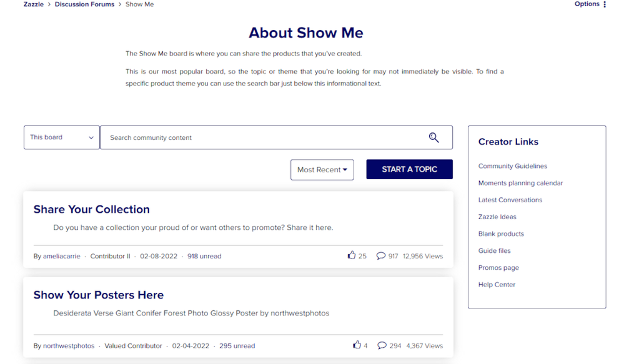Click thumbs-up icon on Show Your Posters Here
Screen dimensions: 624x364
tap(357, 345)
